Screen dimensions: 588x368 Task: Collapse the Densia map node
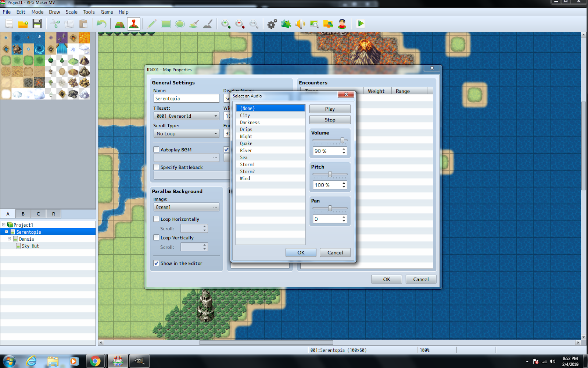click(10, 239)
